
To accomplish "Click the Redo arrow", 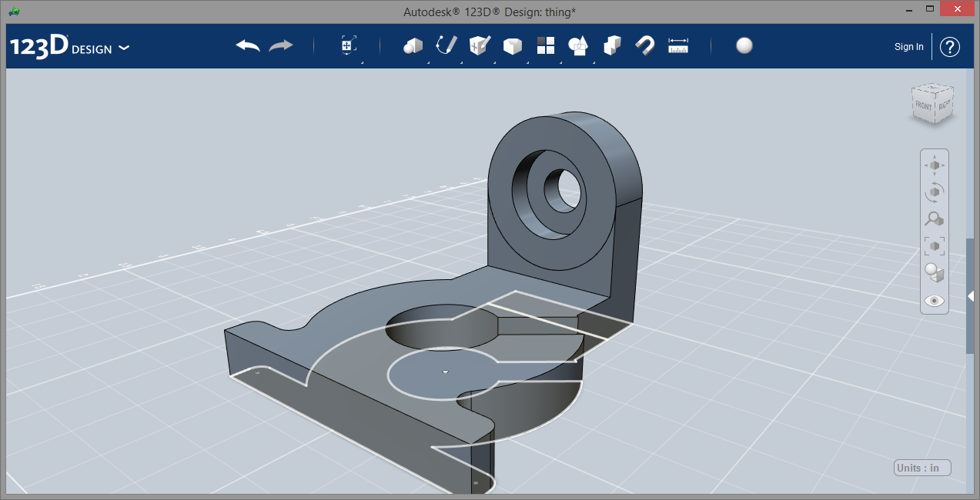I will pos(281,46).
